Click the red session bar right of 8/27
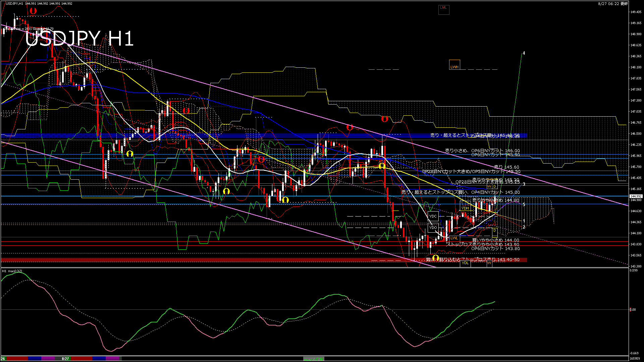 click(82, 359)
